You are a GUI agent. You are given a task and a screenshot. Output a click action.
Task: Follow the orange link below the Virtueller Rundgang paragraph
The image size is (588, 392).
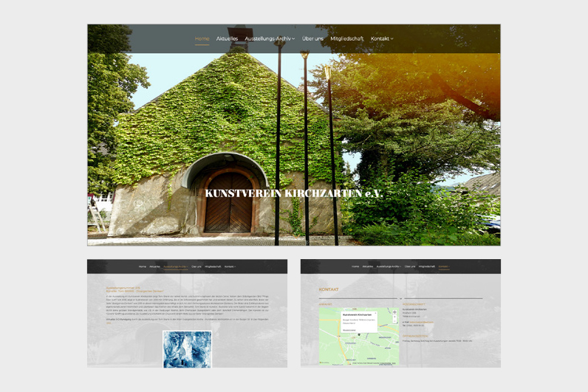point(109,323)
